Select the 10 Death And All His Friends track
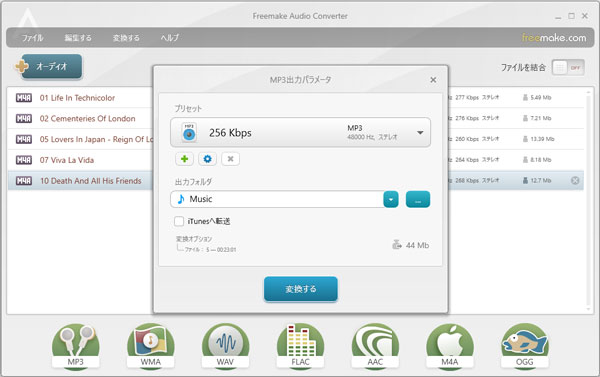Screen dimensions: 600x377 (90, 181)
